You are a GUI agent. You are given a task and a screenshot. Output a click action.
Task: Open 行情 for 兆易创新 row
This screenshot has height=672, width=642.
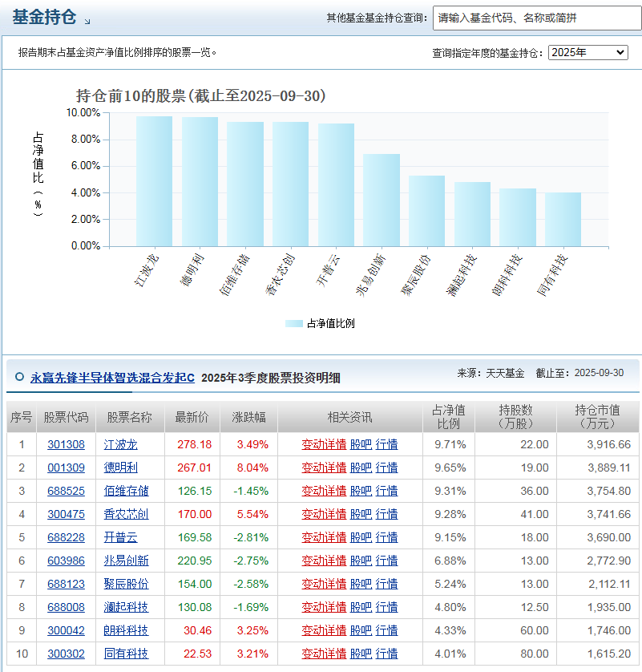pos(387,561)
